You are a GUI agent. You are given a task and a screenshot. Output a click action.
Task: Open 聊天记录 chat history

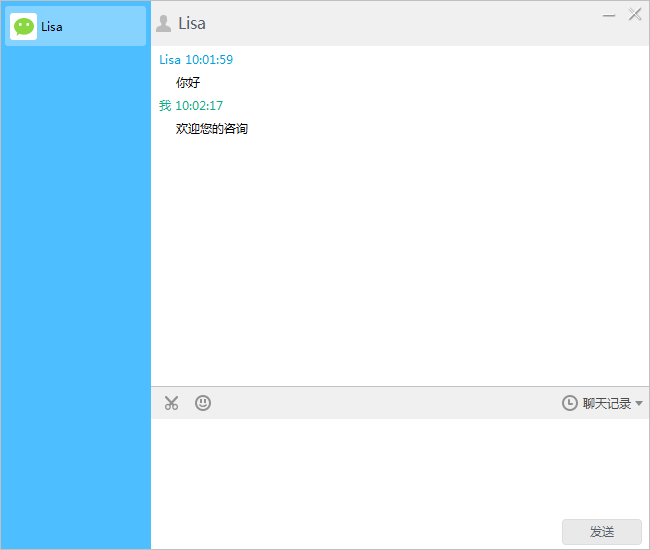(x=606, y=403)
